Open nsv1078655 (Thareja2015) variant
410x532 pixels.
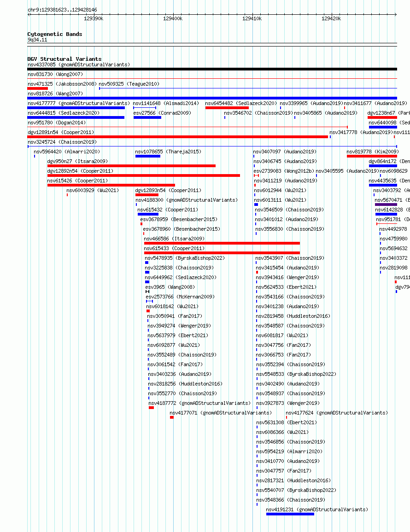point(168,152)
